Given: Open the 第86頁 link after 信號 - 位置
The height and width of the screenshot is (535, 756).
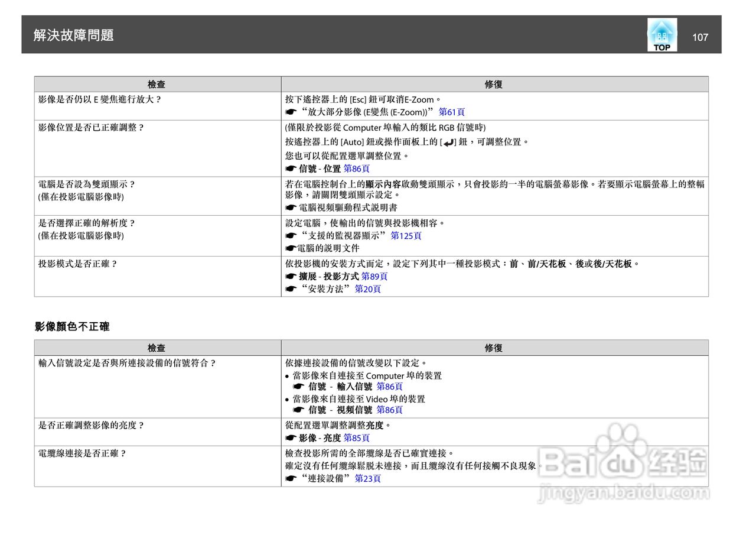Looking at the screenshot, I should point(357,168).
